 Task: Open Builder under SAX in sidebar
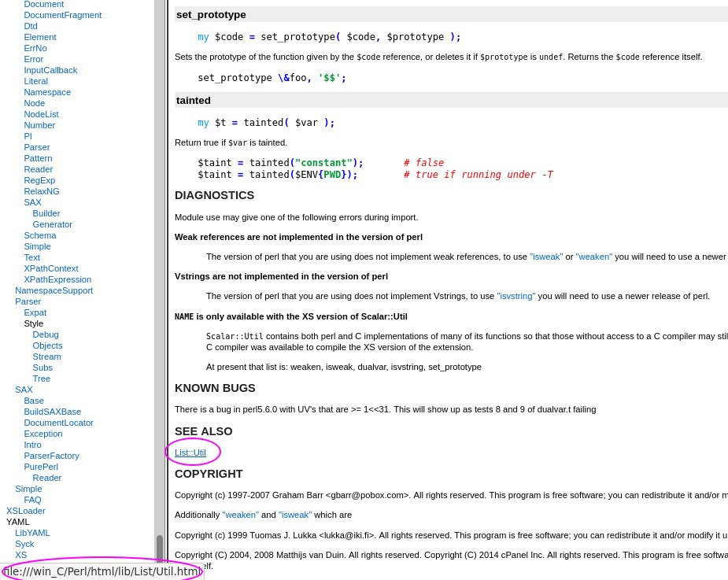pyautogui.click(x=46, y=213)
